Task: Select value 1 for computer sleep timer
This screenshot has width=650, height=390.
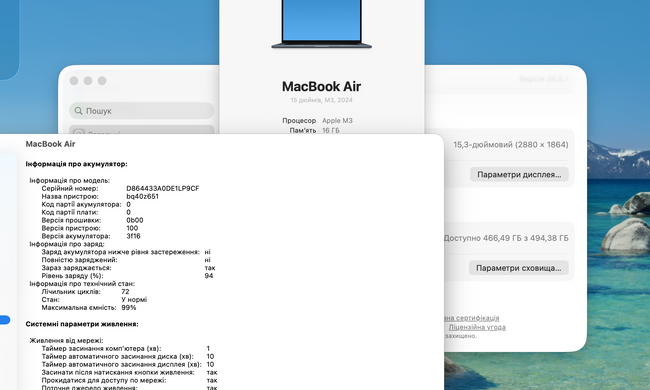Action: coord(208,349)
